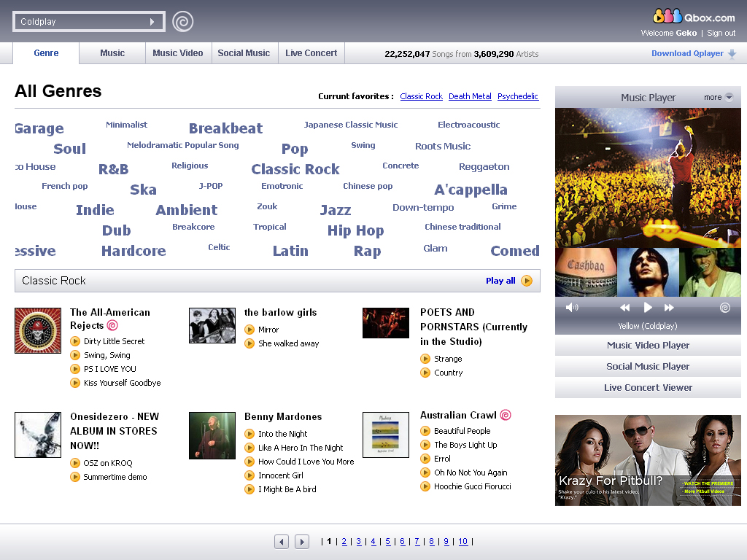Click the Krazy For Pitbull banner
Viewport: 747px width, 560px height.
click(648, 460)
